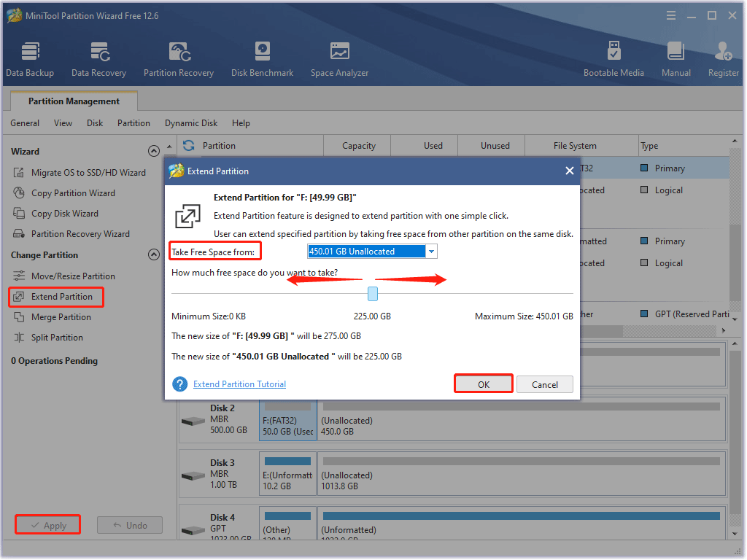Select the 1013.8 GB Unallocated block on Disk 3
The height and width of the screenshot is (560, 747).
(x=522, y=475)
